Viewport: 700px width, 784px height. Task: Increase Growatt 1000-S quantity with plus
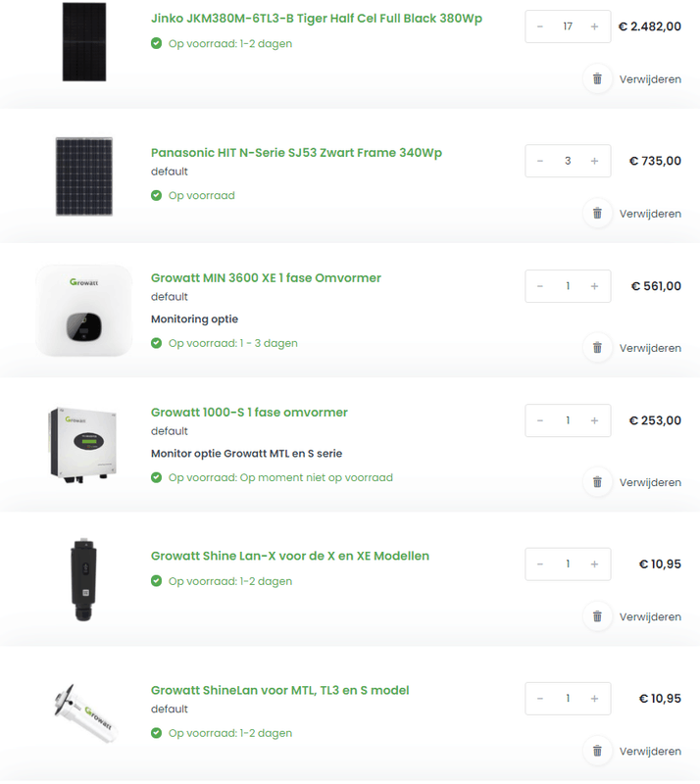tap(594, 420)
